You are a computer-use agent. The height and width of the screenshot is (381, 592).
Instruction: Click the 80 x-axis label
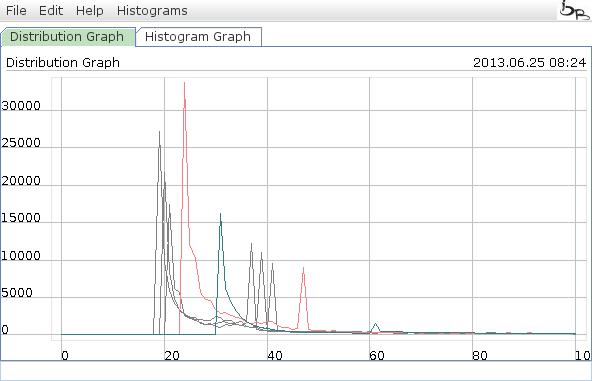click(480, 355)
